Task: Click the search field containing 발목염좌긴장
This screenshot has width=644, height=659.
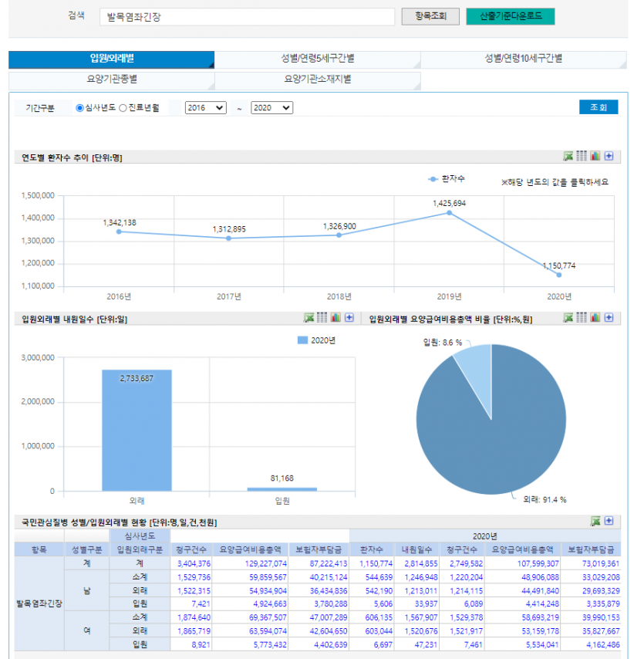Action: [x=247, y=17]
